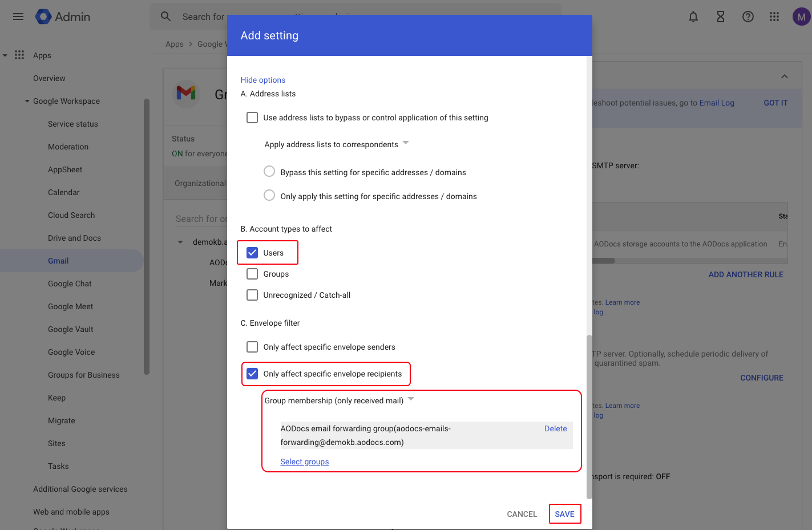Open Calendar in sidebar
Viewport: 812px width, 530px height.
click(64, 192)
